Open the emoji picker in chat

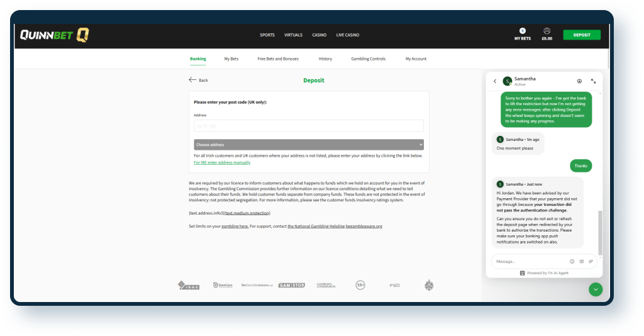pyautogui.click(x=572, y=261)
